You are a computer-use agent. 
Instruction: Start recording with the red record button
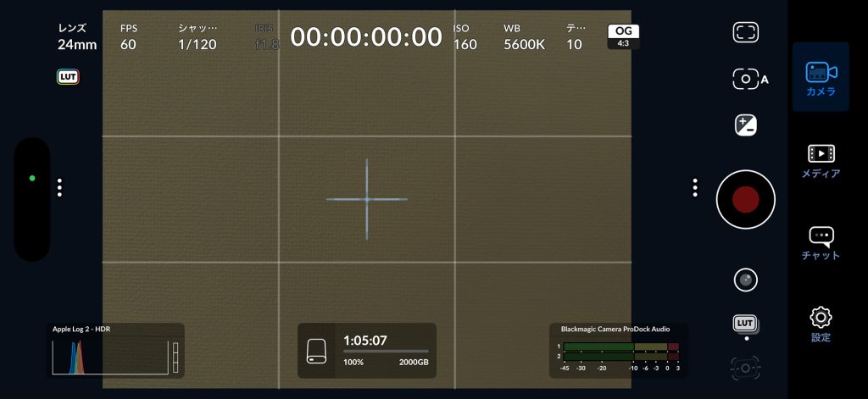[745, 199]
